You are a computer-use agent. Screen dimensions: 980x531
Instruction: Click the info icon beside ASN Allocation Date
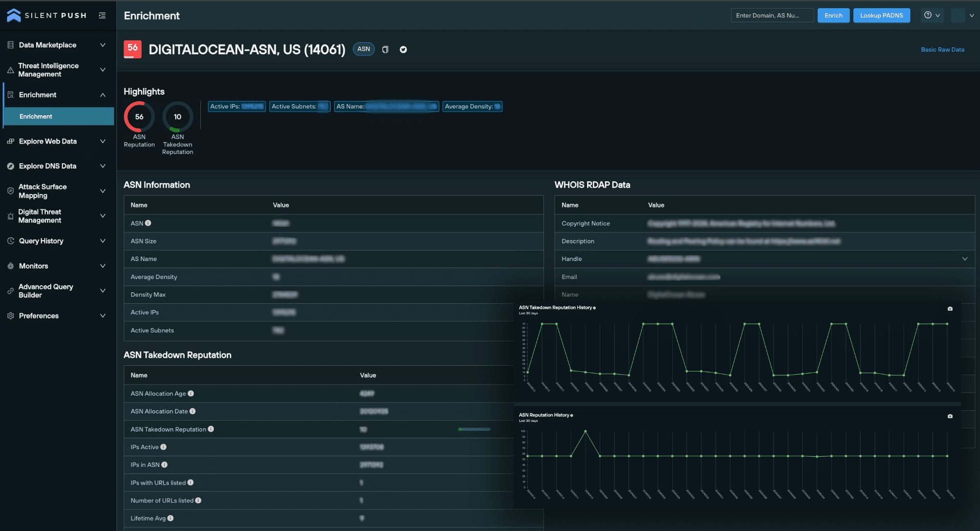point(193,411)
